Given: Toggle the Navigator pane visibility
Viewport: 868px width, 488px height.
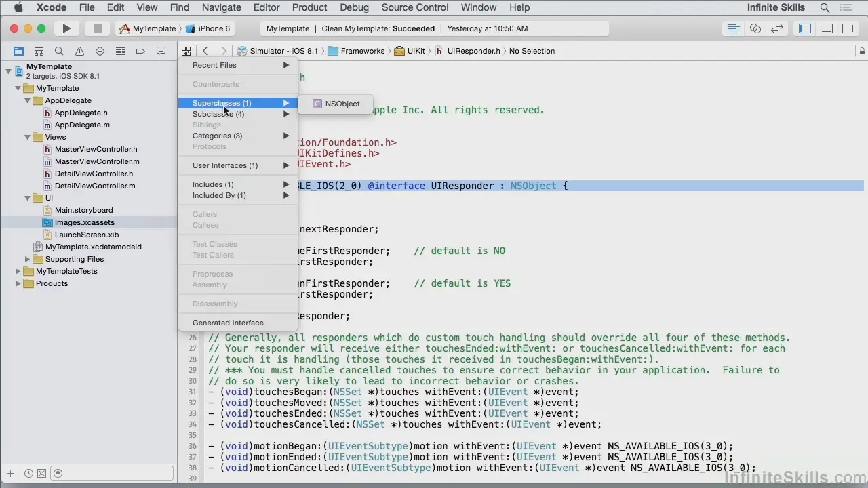Looking at the screenshot, I should pyautogui.click(x=805, y=28).
